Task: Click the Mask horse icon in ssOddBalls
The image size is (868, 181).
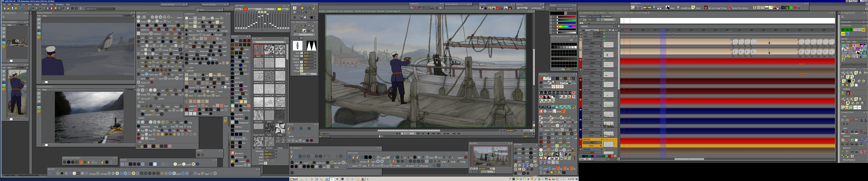Action: [x=668, y=8]
